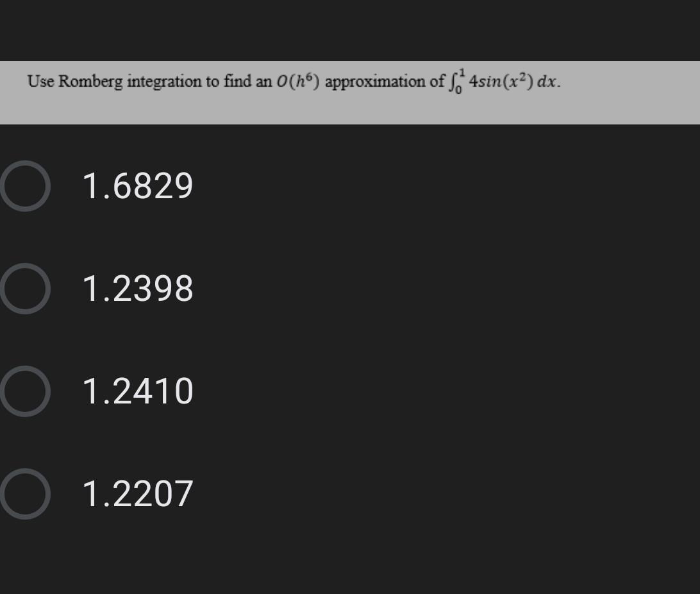
Task: Click the integral expression in the question
Action: click(506, 80)
